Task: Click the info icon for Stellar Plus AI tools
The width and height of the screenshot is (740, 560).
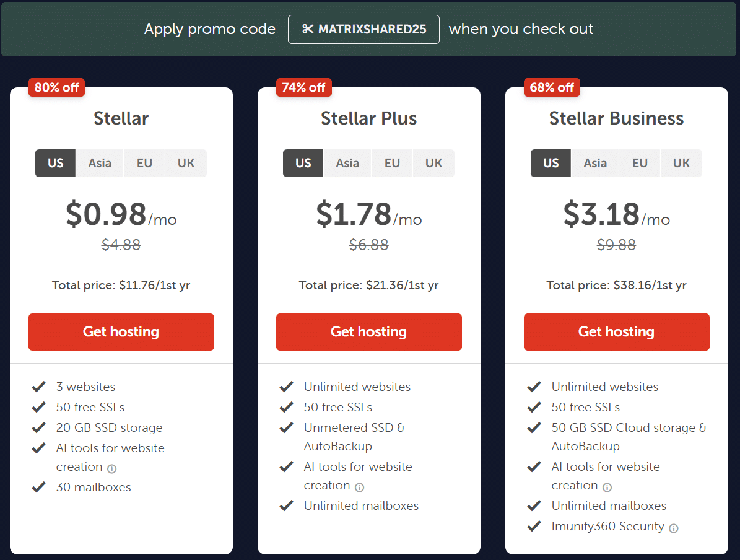Action: 360,488
